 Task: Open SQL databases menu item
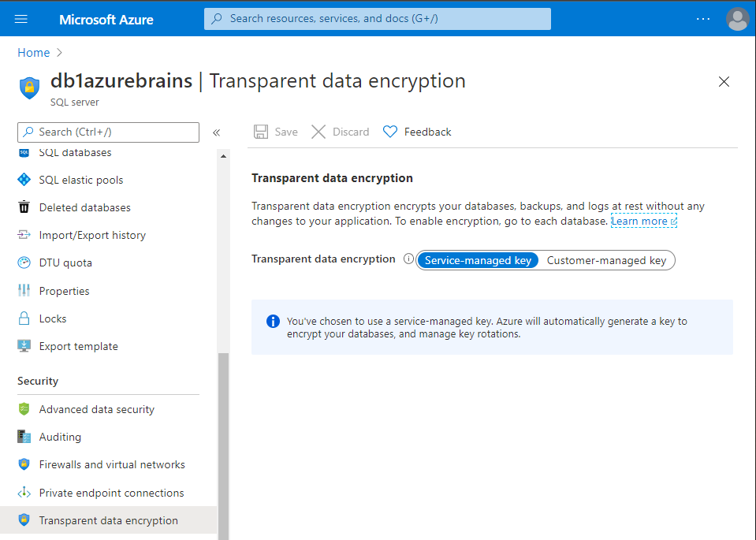pos(75,153)
